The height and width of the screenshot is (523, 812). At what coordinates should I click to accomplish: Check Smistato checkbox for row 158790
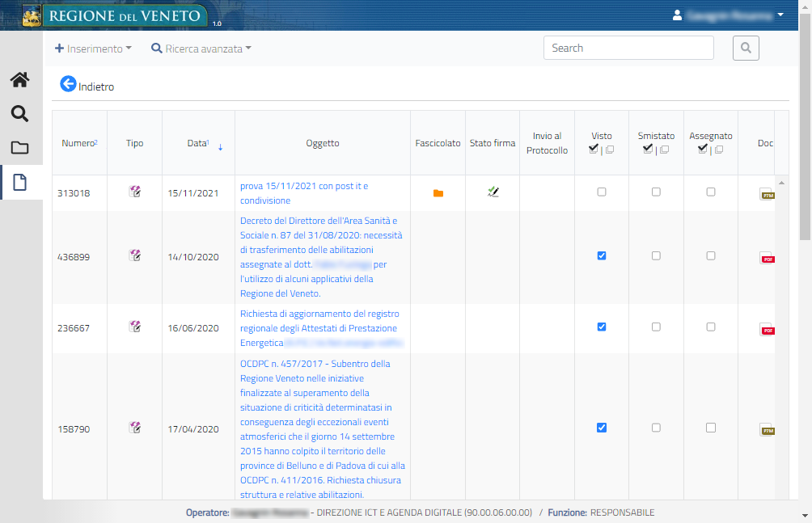tap(656, 427)
